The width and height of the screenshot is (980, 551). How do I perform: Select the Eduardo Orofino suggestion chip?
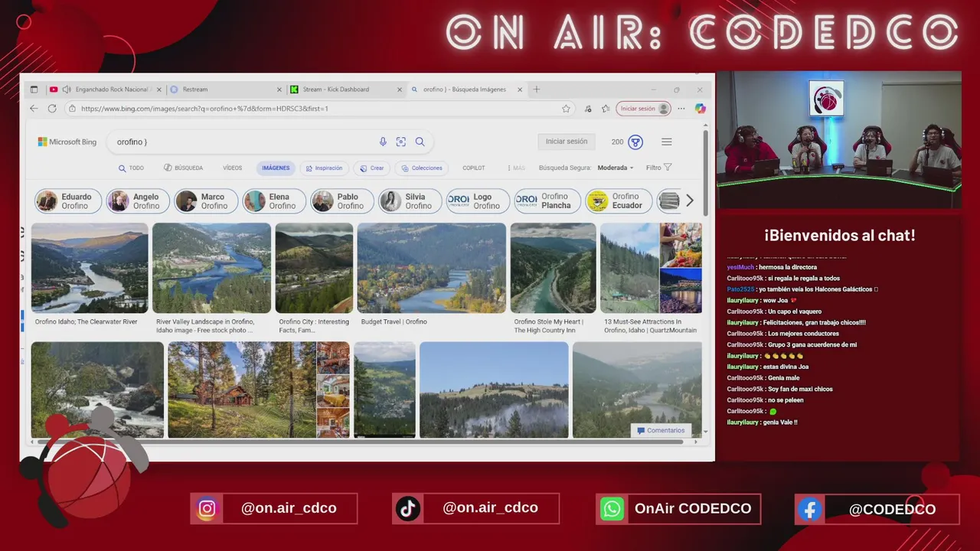coord(68,201)
